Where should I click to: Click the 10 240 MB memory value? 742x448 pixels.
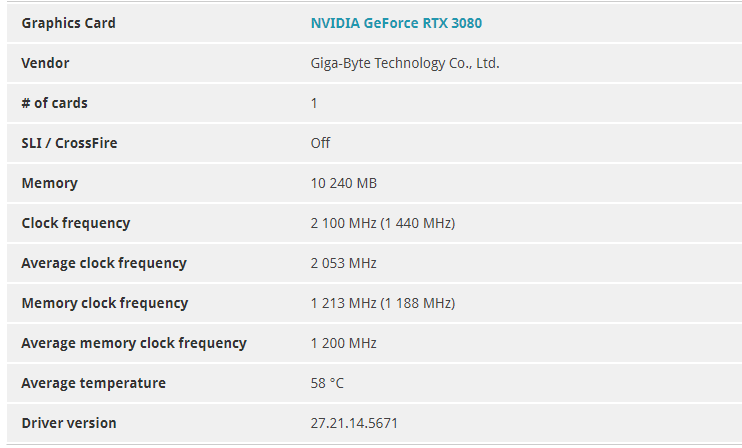[343, 183]
